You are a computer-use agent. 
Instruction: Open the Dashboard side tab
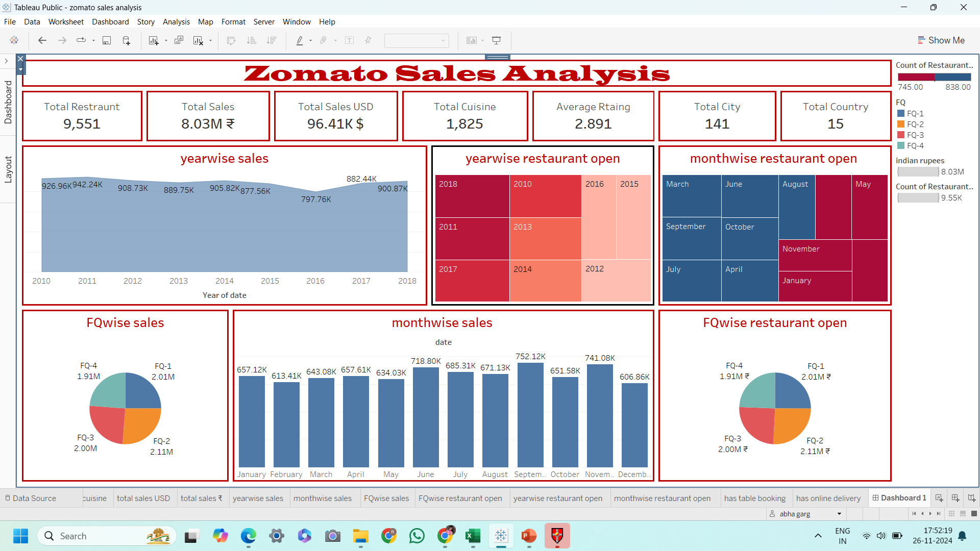coord(8,103)
